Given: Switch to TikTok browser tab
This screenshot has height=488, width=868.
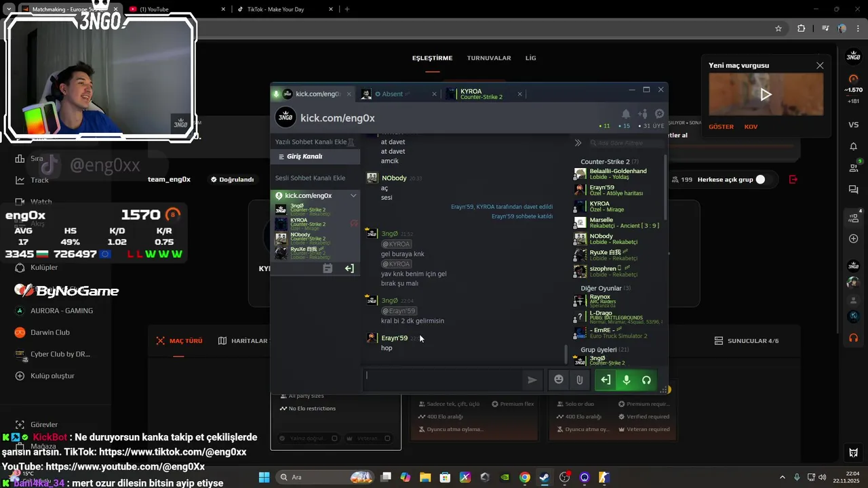Looking at the screenshot, I should [x=285, y=9].
